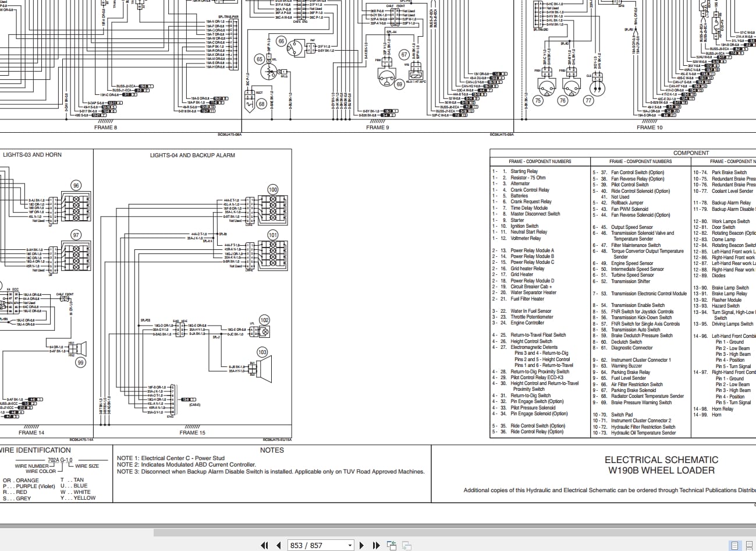Screen dimensions: 756x551
Task: Open the page number dropdown
Action: pyautogui.click(x=350, y=546)
